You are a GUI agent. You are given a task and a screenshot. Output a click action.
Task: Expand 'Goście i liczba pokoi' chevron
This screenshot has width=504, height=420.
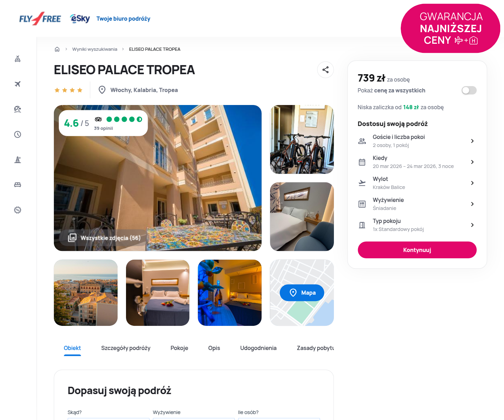click(x=472, y=141)
